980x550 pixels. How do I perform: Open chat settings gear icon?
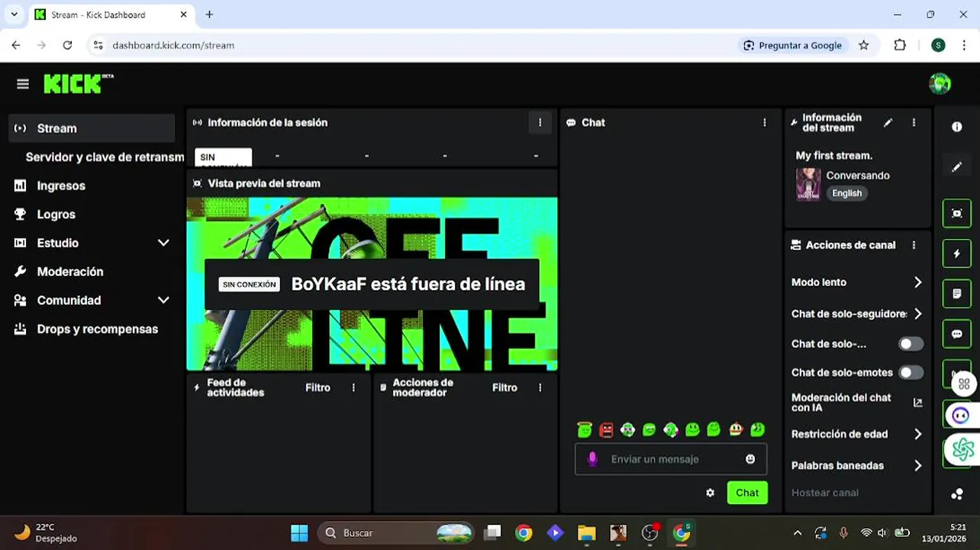[x=710, y=493]
